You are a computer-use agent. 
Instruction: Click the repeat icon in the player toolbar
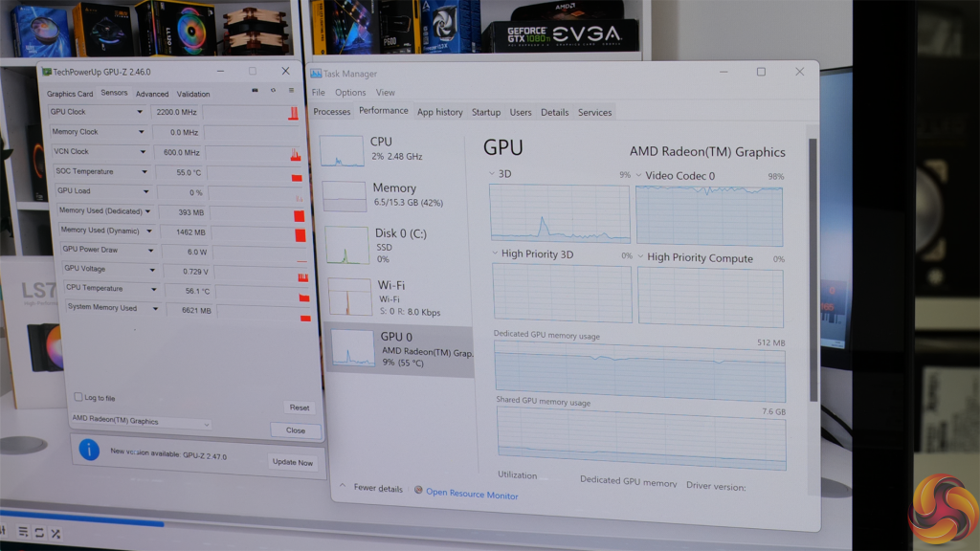pyautogui.click(x=39, y=534)
